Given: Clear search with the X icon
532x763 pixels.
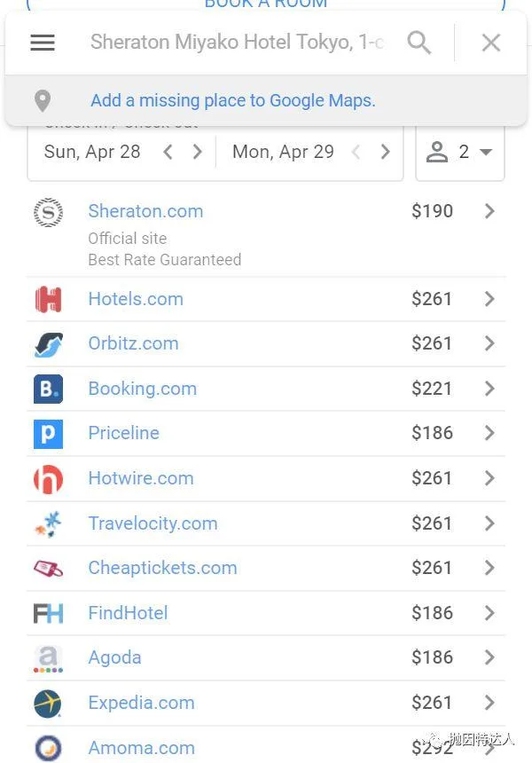Looking at the screenshot, I should click(491, 43).
